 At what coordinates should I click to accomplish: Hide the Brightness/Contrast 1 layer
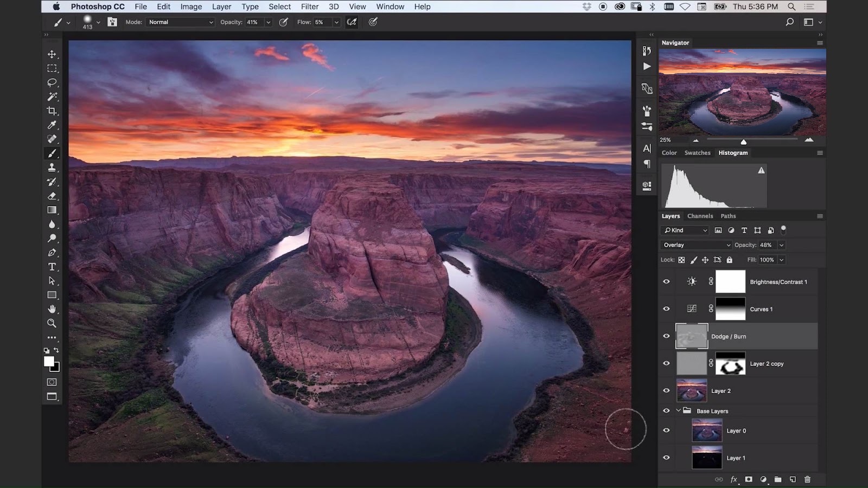pos(666,282)
